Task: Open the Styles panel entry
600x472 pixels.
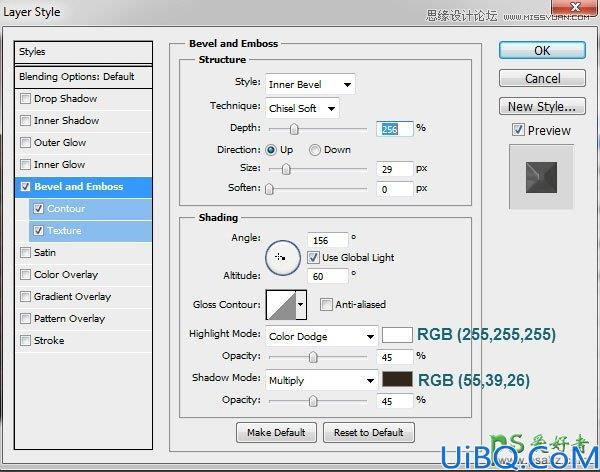Action: coord(83,52)
